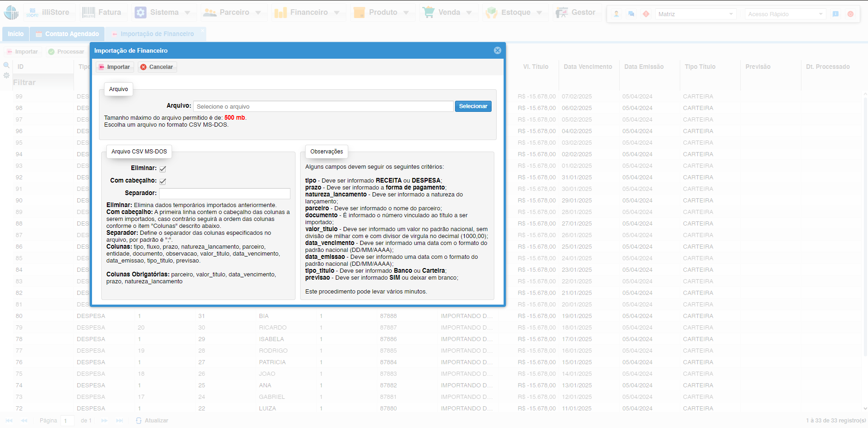
Task: Open the Estoque menu dropdown
Action: 515,12
